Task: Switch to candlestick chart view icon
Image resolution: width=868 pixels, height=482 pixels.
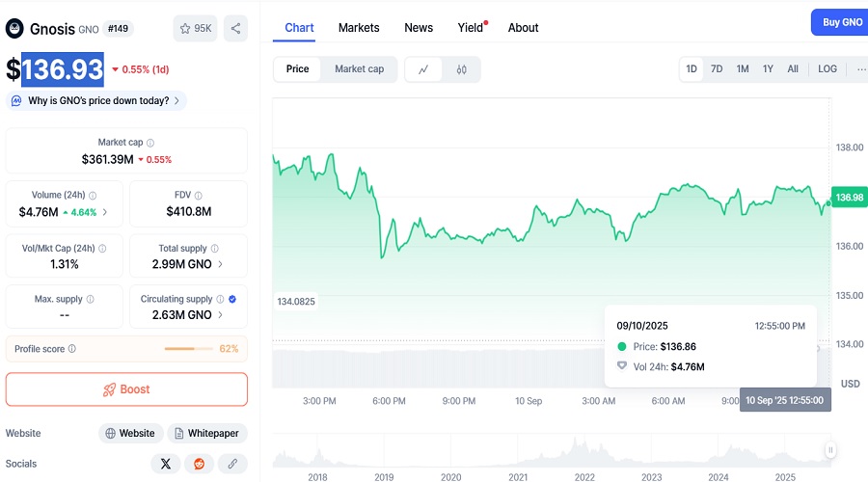Action: pos(462,69)
